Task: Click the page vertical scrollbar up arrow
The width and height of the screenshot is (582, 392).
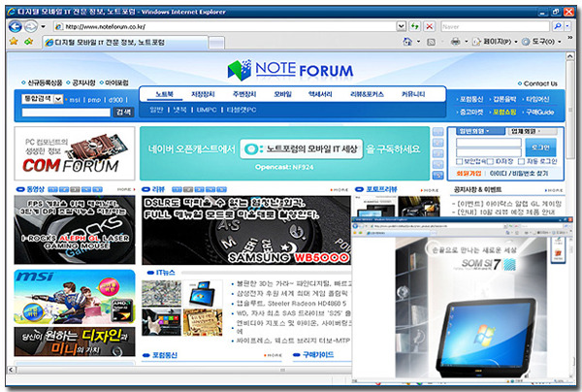Action: (569, 56)
